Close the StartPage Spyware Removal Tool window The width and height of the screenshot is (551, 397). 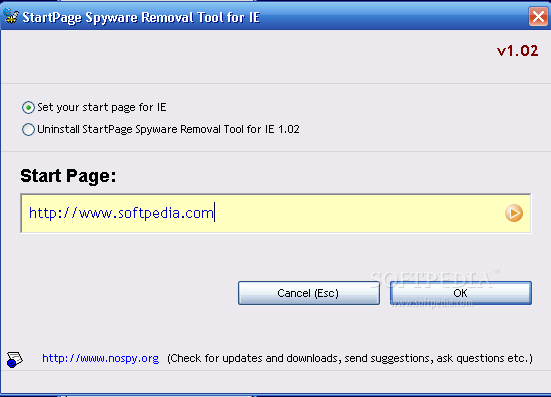click(x=538, y=16)
